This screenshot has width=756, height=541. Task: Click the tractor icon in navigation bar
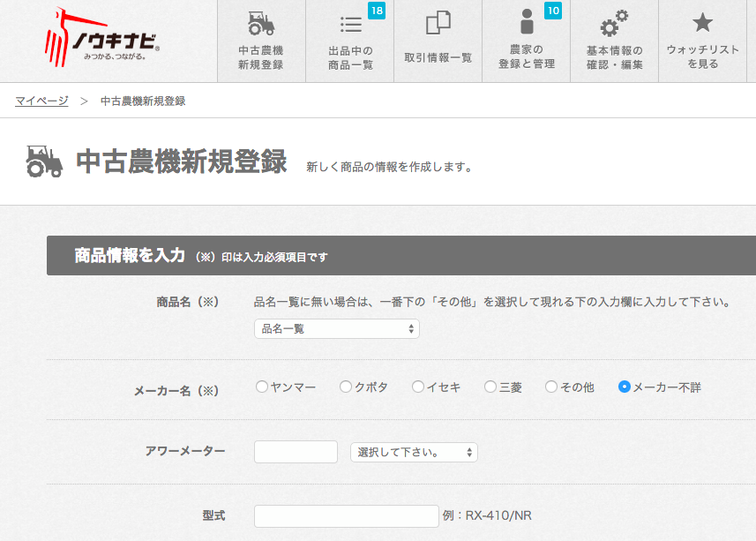(261, 24)
